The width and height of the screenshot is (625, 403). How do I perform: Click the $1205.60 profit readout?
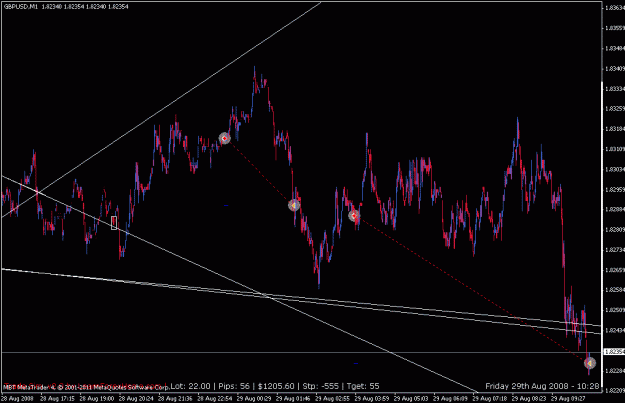(276, 386)
